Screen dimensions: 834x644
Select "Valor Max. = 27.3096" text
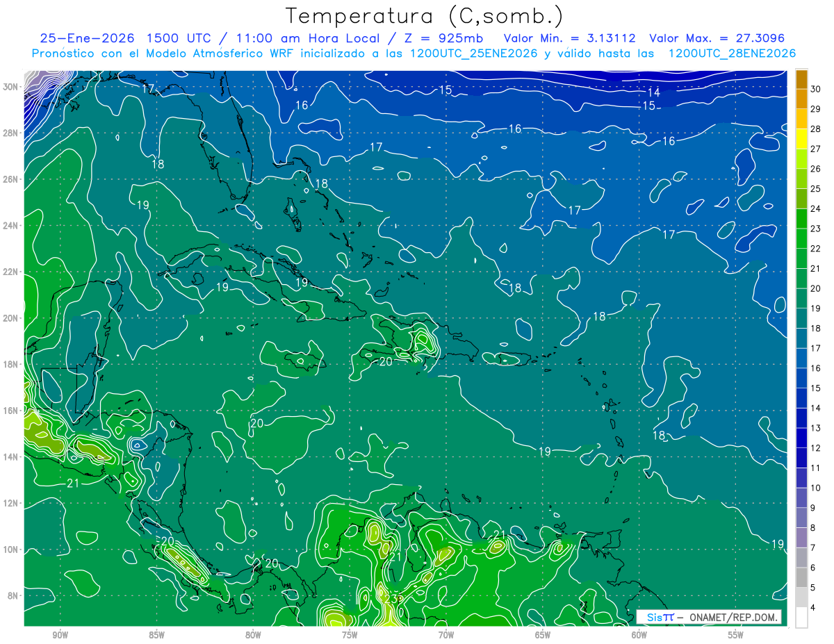717,38
